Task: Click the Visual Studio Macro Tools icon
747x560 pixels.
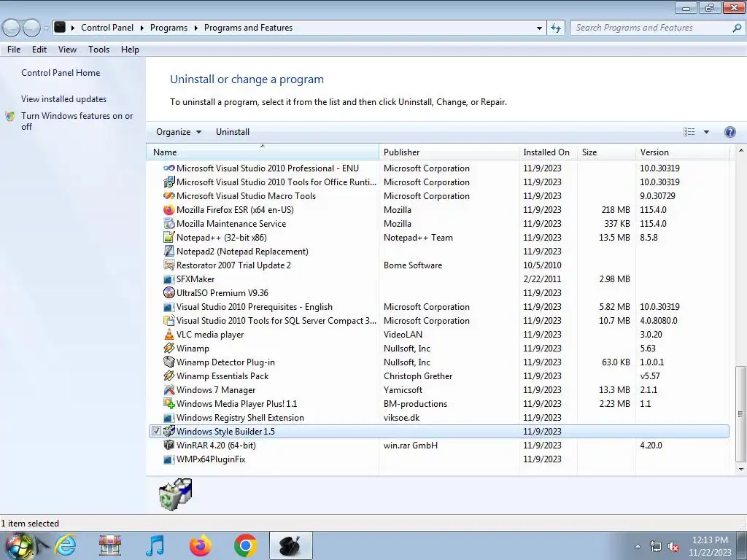Action: pyautogui.click(x=169, y=195)
